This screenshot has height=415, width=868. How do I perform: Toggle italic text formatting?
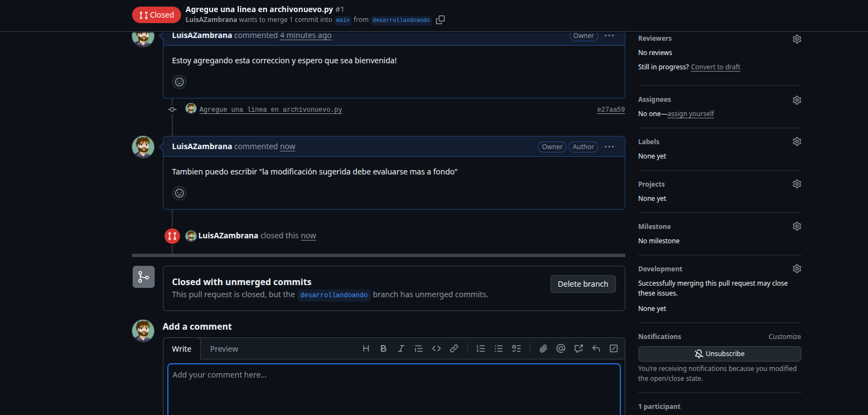[x=401, y=348]
